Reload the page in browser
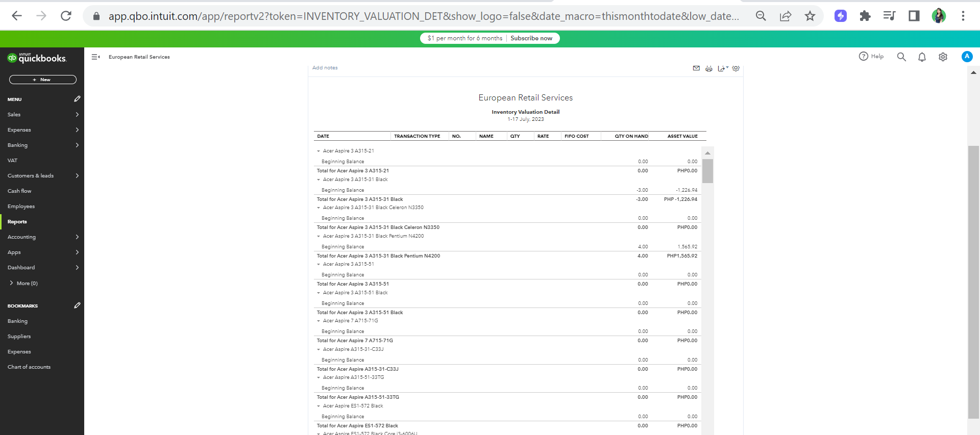This screenshot has height=435, width=980. point(66,16)
